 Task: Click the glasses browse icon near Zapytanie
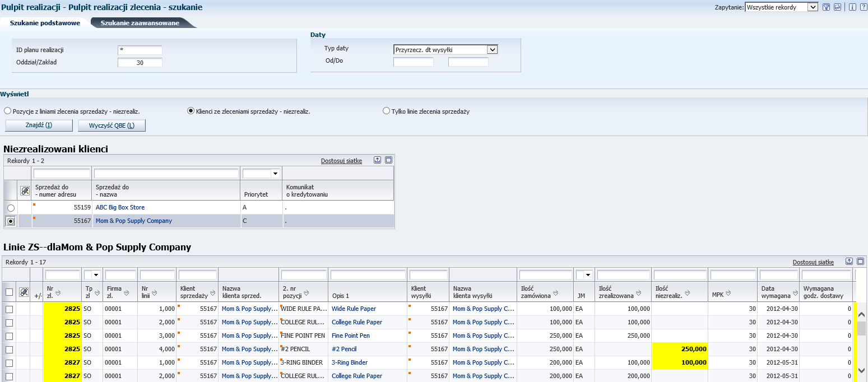point(838,7)
